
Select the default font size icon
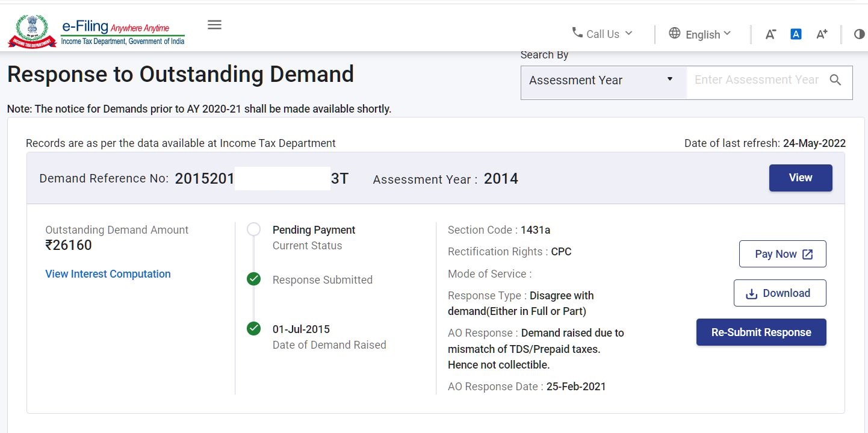pos(796,34)
